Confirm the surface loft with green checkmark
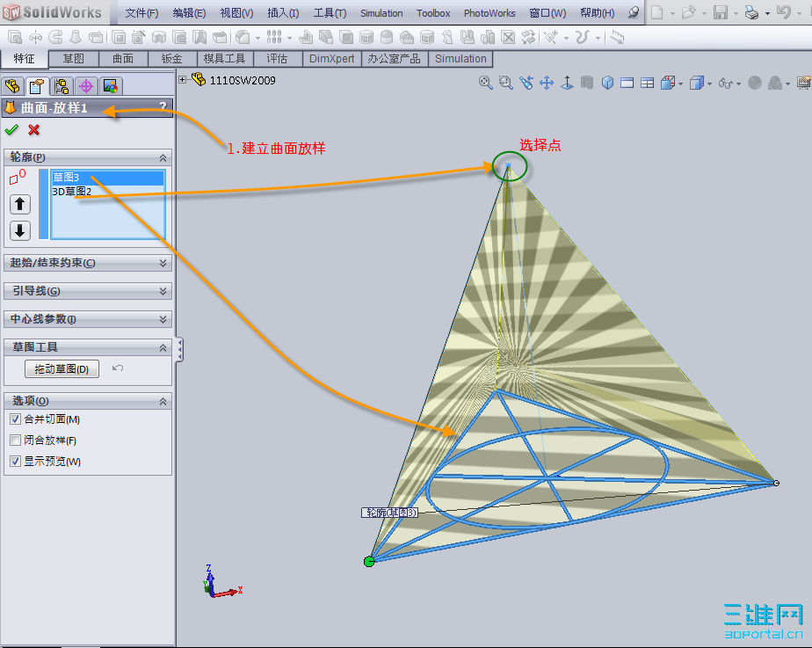 pos(11,129)
